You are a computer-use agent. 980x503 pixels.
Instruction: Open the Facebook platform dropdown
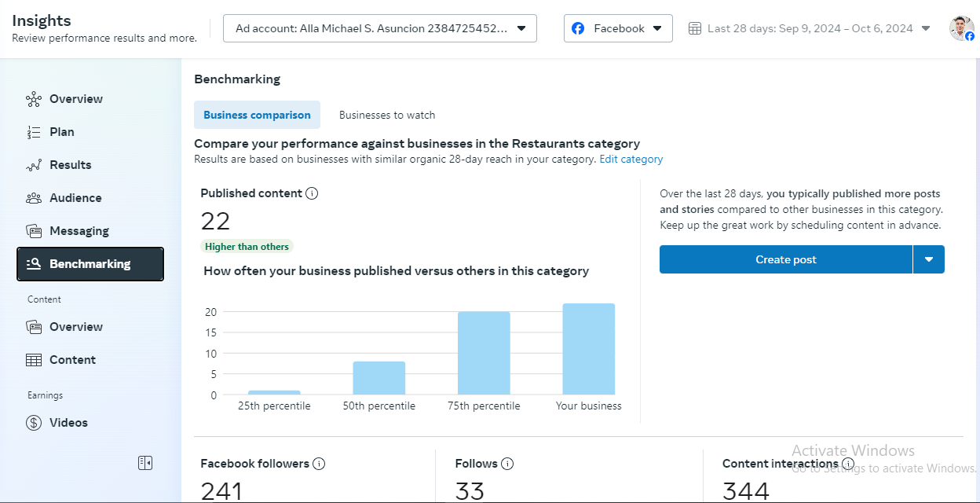pyautogui.click(x=618, y=28)
